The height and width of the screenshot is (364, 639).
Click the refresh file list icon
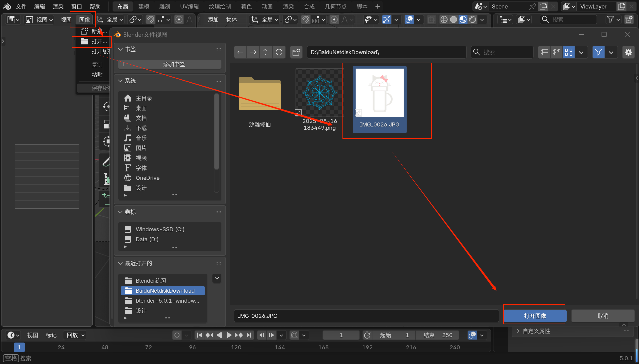pos(279,52)
